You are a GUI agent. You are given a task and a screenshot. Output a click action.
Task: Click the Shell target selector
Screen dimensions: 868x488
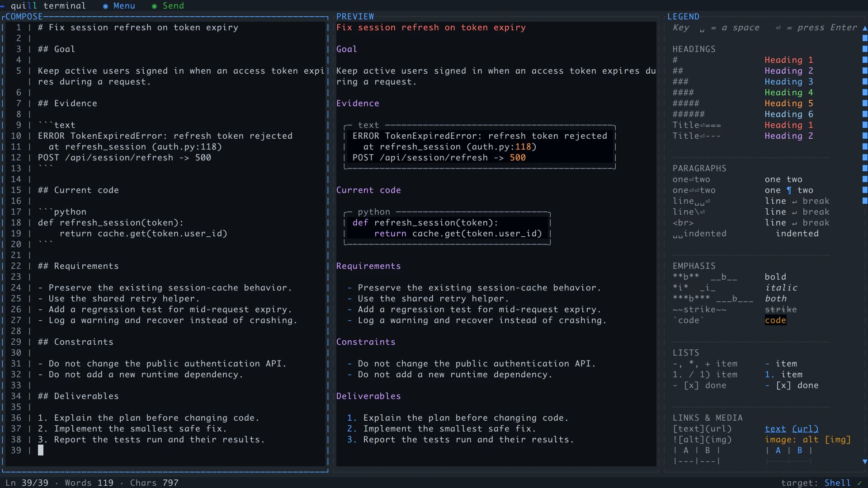point(837,483)
